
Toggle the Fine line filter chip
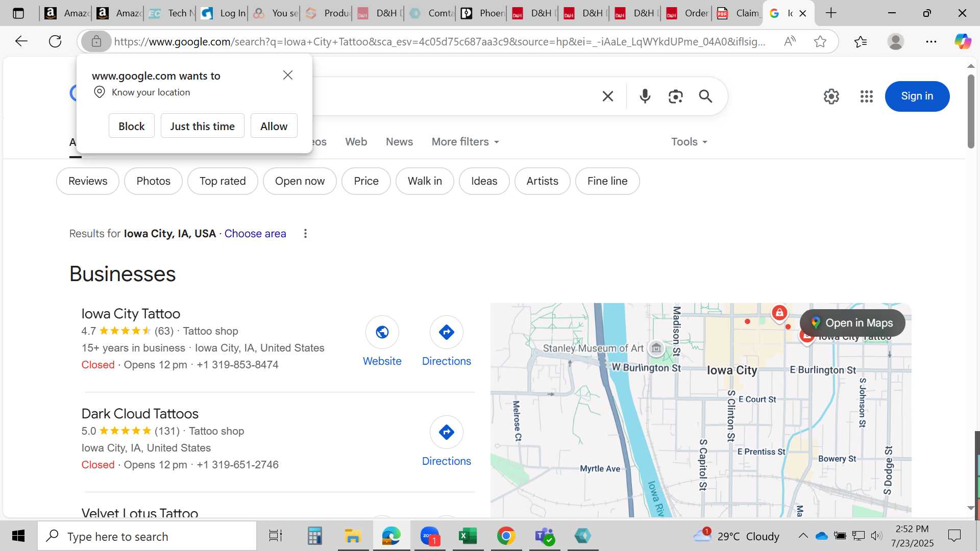point(607,181)
